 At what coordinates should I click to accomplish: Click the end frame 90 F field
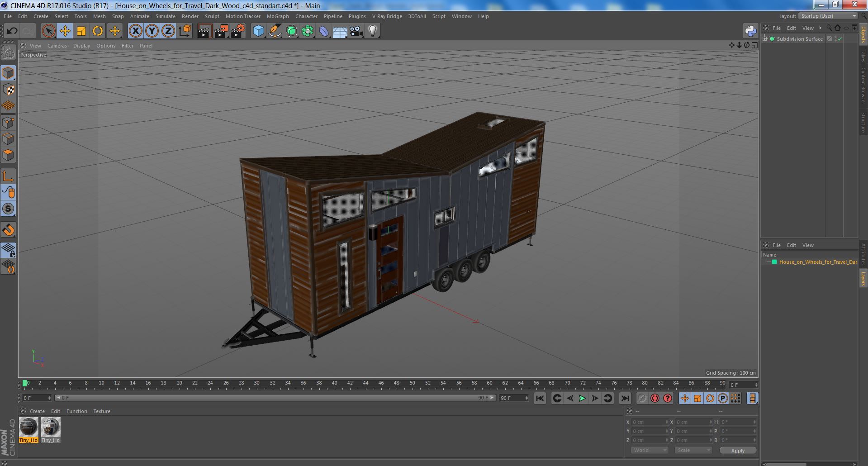coord(513,398)
